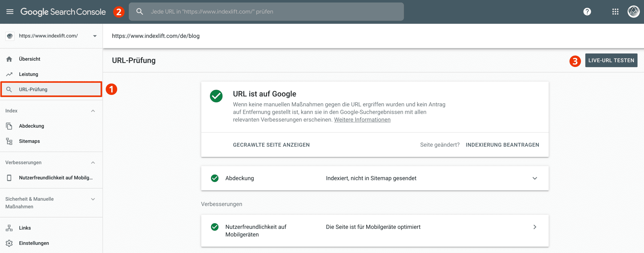The width and height of the screenshot is (644, 253).
Task: Click the property name https://www.indexlift.com/
Action: (x=48, y=36)
